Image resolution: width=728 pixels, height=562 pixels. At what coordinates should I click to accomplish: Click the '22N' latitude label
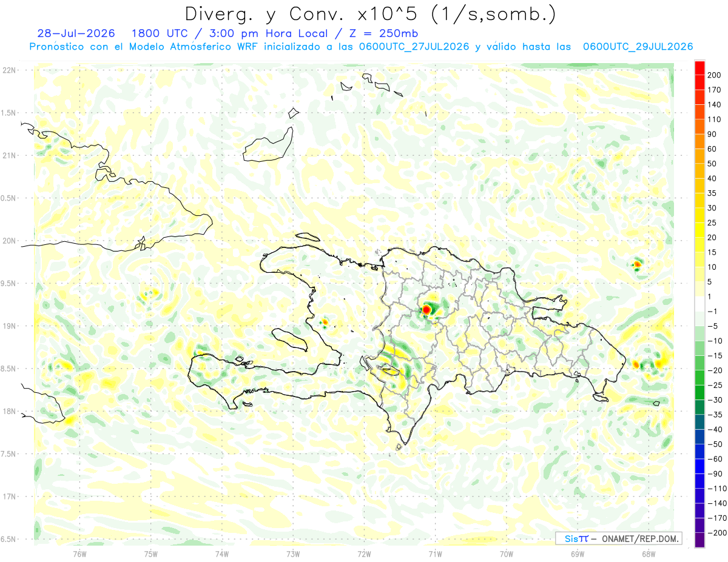pyautogui.click(x=8, y=70)
